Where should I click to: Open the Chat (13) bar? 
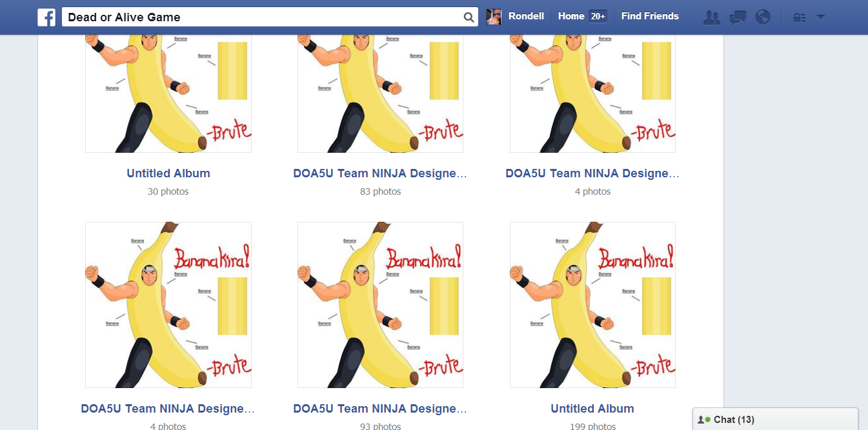[775, 419]
